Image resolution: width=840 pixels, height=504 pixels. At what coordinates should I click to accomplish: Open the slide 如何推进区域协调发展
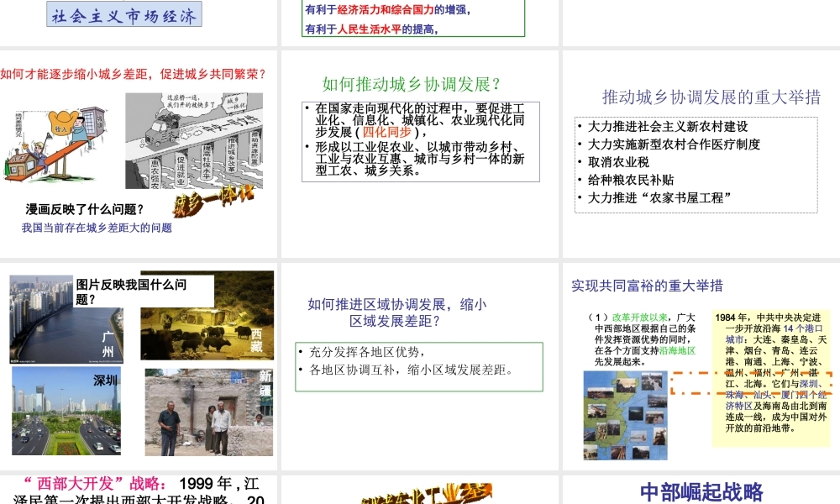(x=421, y=366)
